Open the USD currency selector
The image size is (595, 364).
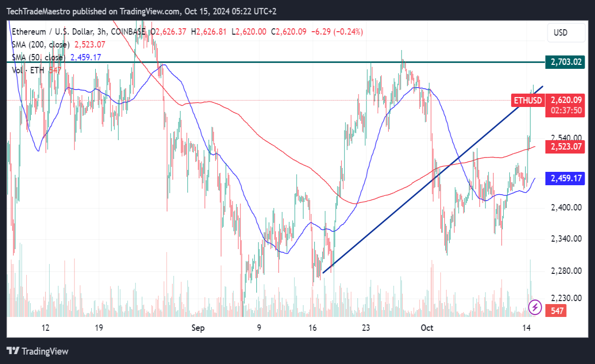point(561,33)
